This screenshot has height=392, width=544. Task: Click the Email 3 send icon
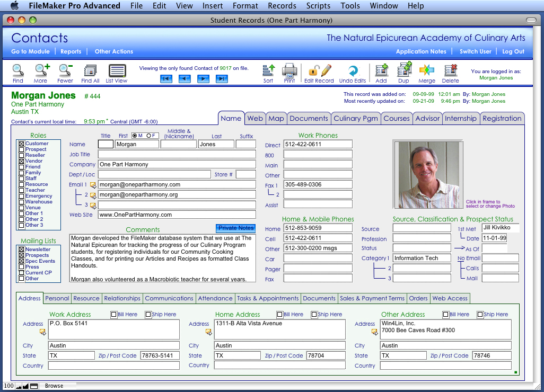click(93, 205)
